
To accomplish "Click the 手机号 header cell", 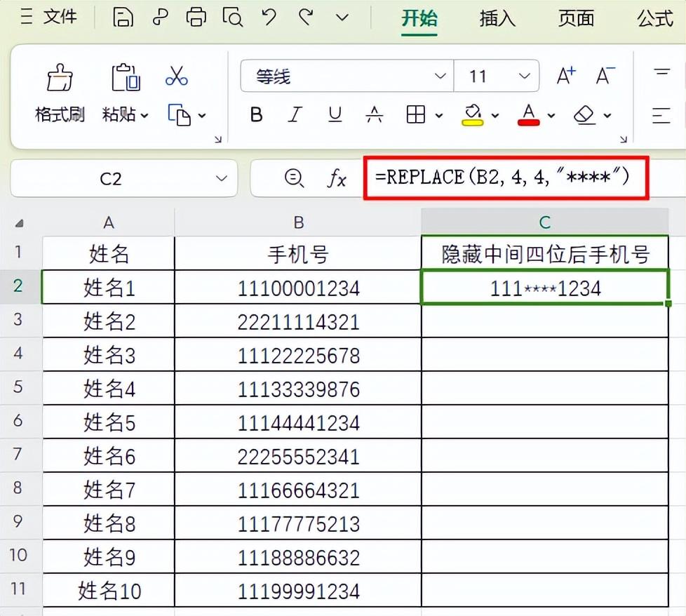I will [x=298, y=253].
